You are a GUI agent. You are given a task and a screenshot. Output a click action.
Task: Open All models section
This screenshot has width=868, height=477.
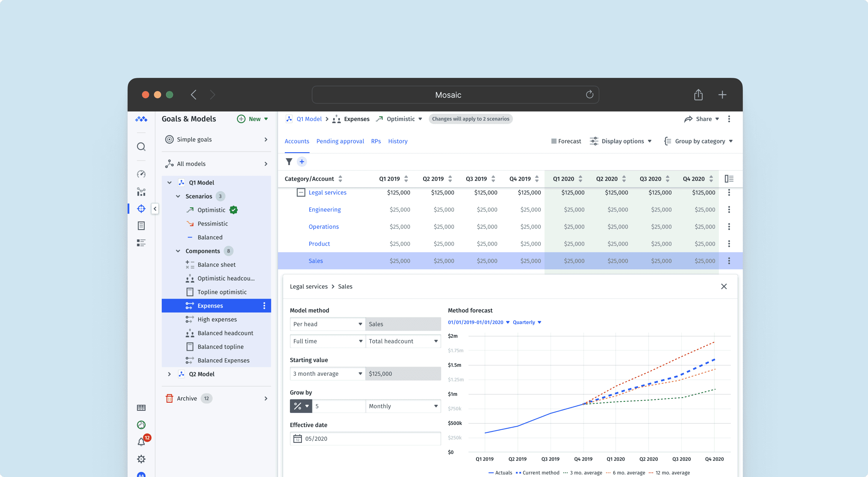216,164
